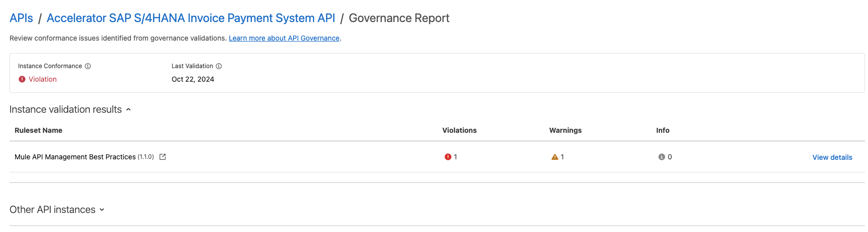
Task: Expand the Other API instances section
Action: (102, 210)
